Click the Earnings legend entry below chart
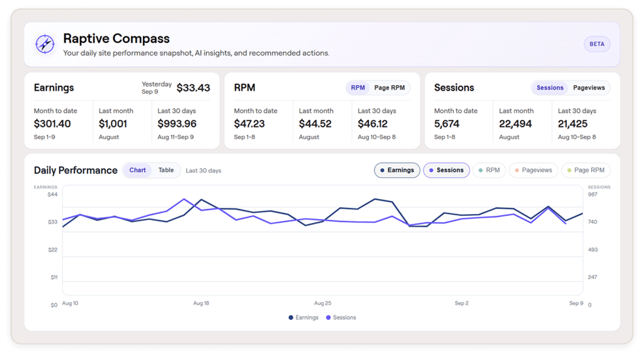 pyautogui.click(x=303, y=317)
